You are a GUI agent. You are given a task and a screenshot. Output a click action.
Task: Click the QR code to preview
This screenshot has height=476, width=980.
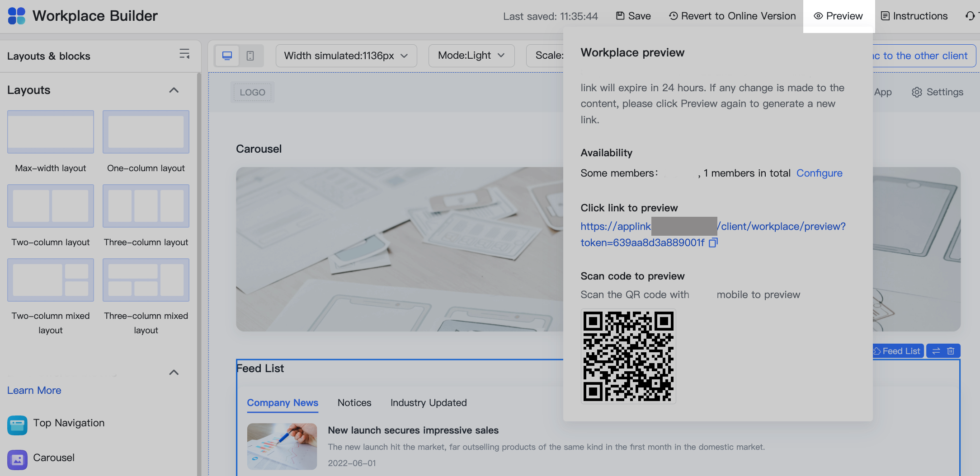(x=628, y=356)
